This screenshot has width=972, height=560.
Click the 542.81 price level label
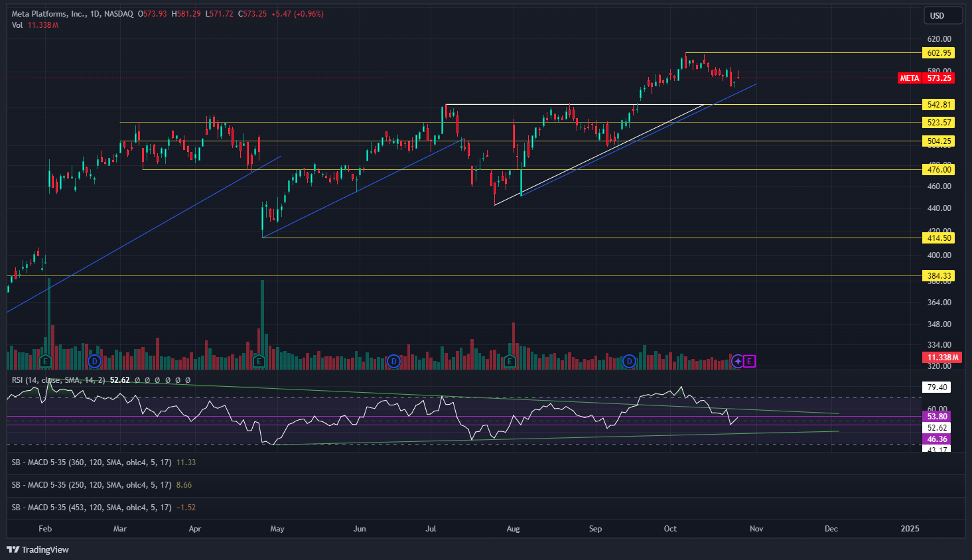coord(939,105)
